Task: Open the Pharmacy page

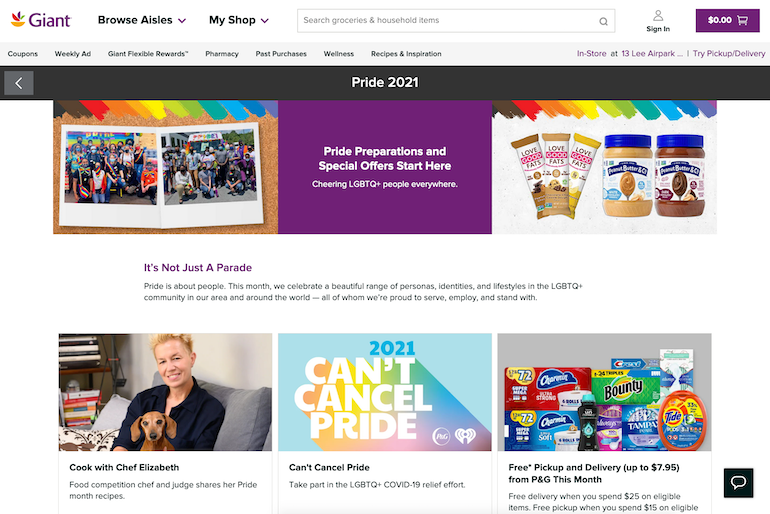Action: point(222,54)
